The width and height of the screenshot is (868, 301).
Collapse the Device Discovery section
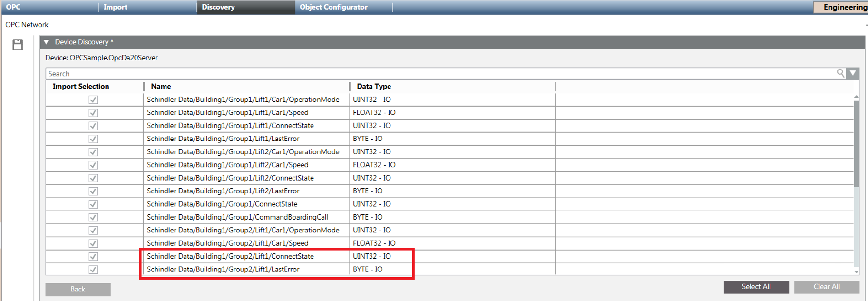47,42
